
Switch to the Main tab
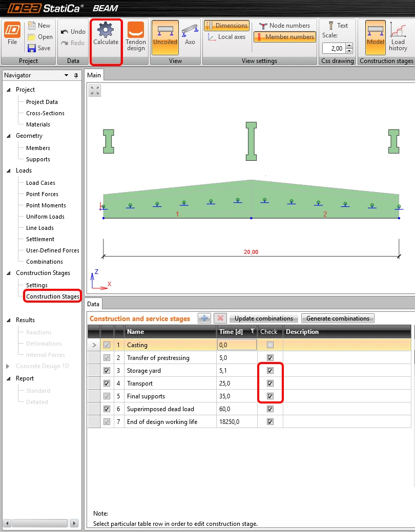94,75
